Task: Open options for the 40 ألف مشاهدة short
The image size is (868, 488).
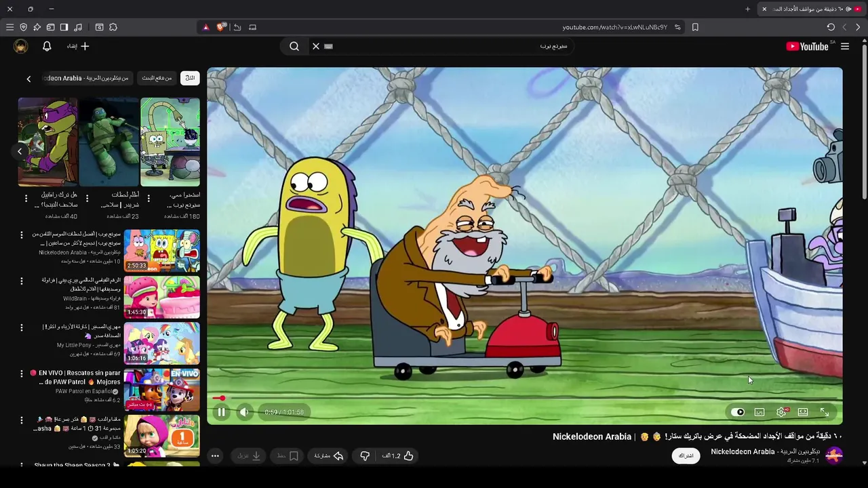Action: point(26,199)
